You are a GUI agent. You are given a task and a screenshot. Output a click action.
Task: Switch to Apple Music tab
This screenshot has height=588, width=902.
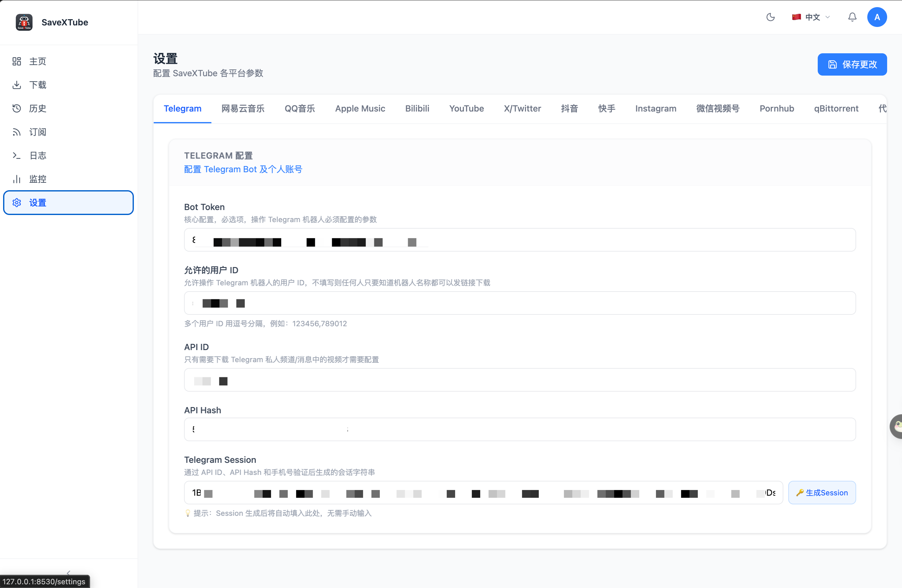360,109
